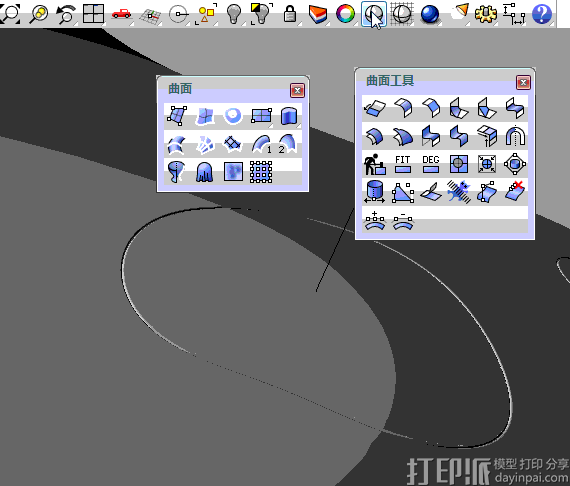Select the Sweep 1 rail icon

[261, 144]
